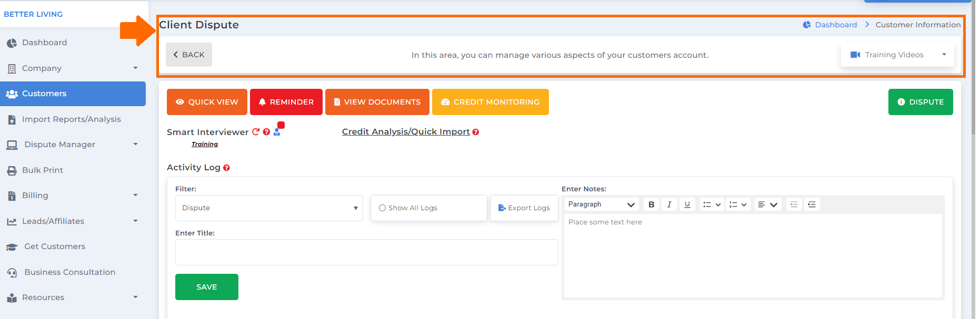Expand the Training Videos dropdown
980x319 pixels.
(897, 55)
